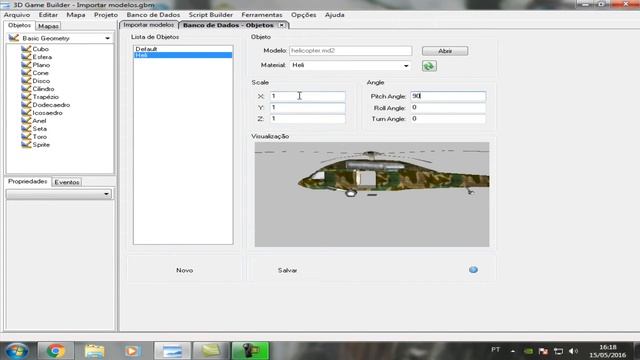Open the Mapa menu
The width and height of the screenshot is (640, 360).
coord(76,15)
